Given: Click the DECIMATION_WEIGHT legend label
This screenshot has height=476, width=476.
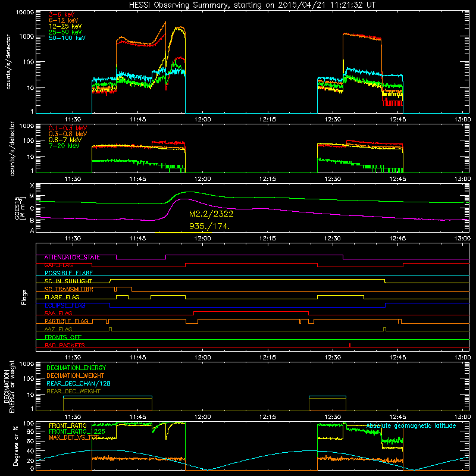Looking at the screenshot, I should (x=76, y=376).
